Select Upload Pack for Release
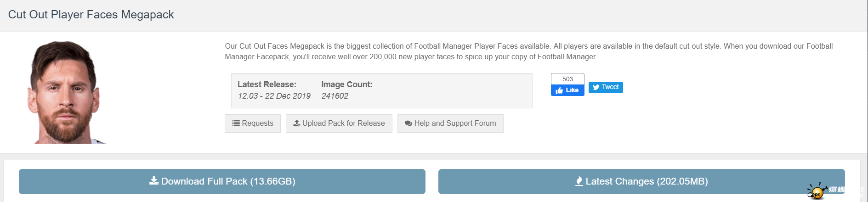 339,123
